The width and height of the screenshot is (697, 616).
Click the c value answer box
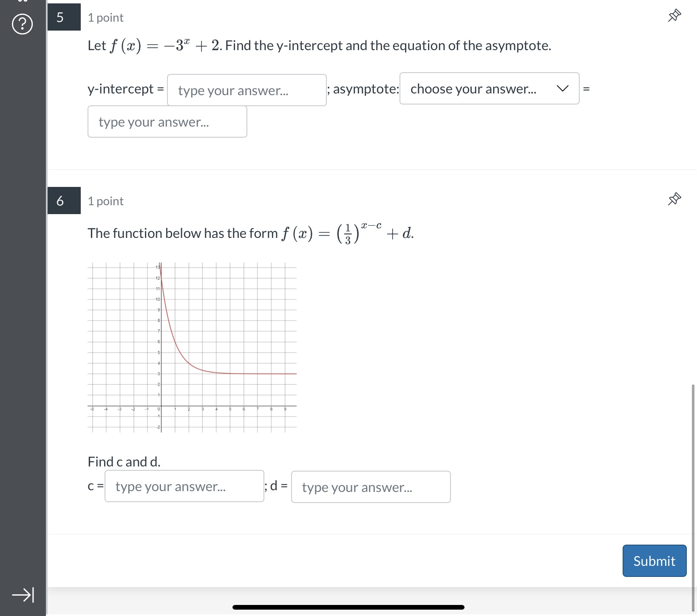tap(184, 486)
